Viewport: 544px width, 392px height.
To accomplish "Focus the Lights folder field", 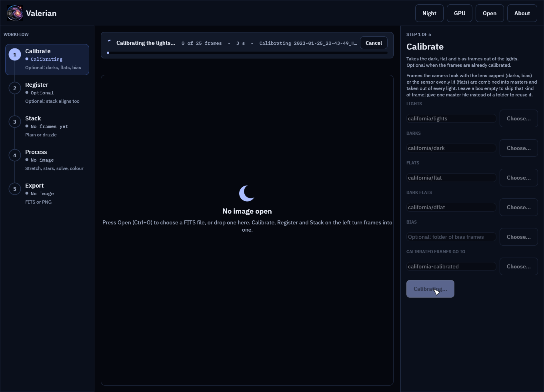I will click(451, 118).
